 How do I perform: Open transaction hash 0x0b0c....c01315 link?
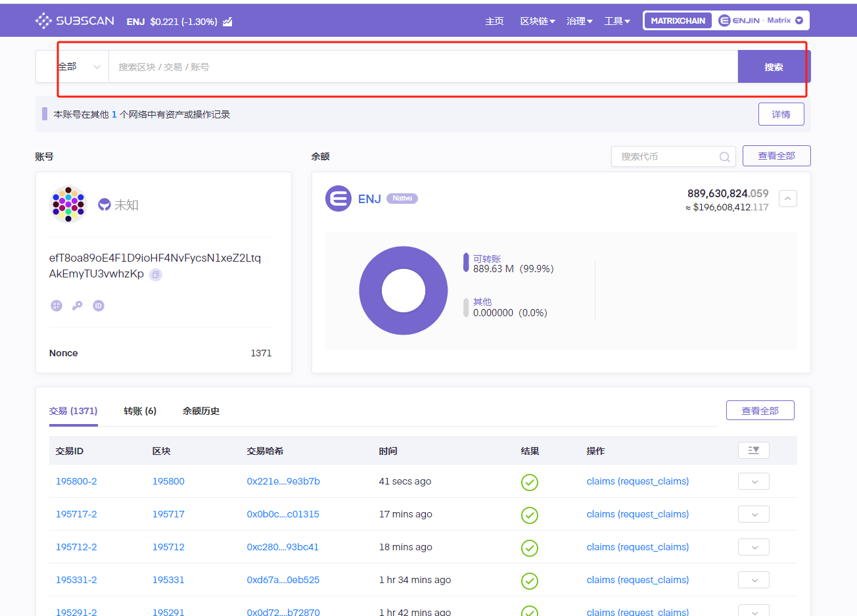pyautogui.click(x=283, y=514)
